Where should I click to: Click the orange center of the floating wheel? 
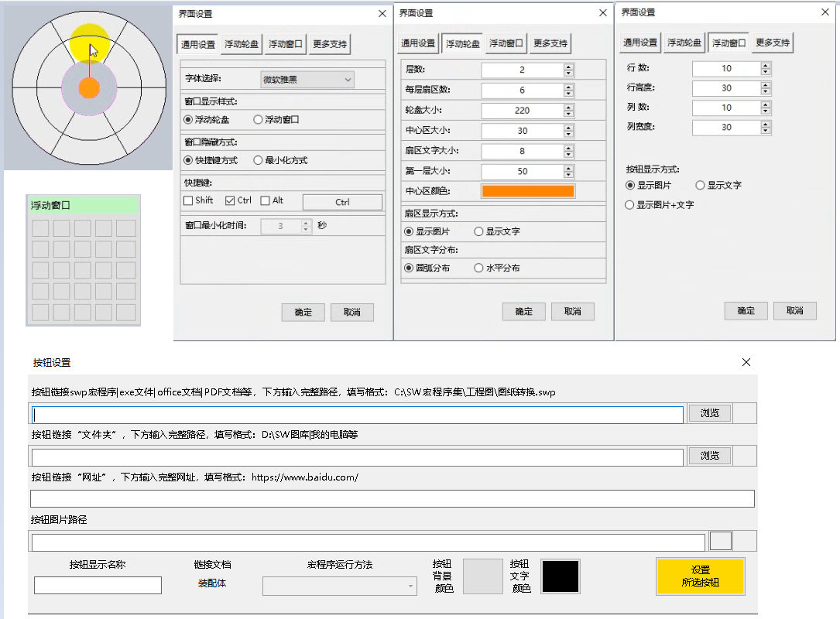[x=89, y=87]
